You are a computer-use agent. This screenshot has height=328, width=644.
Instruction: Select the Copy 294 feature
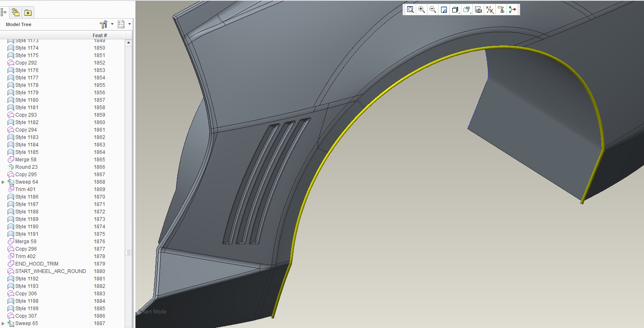pyautogui.click(x=26, y=130)
